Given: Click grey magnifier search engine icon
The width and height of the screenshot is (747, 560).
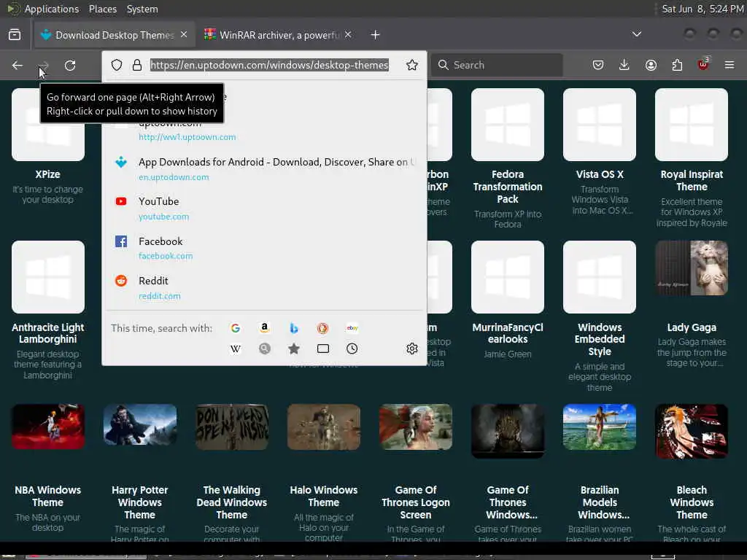Looking at the screenshot, I should tap(264, 349).
